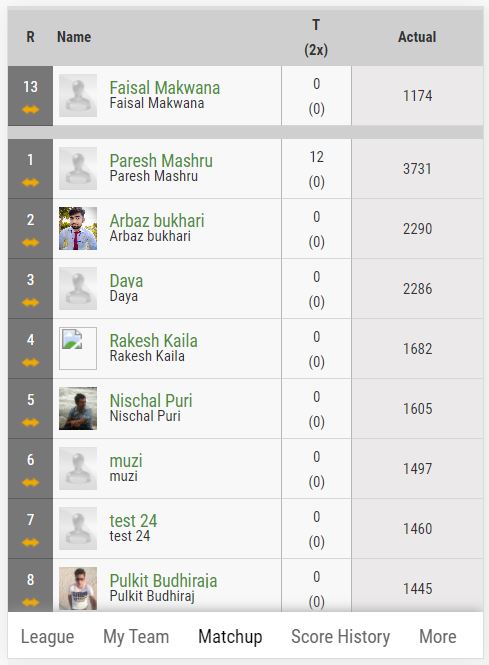Open the Score History tab

[x=341, y=637]
